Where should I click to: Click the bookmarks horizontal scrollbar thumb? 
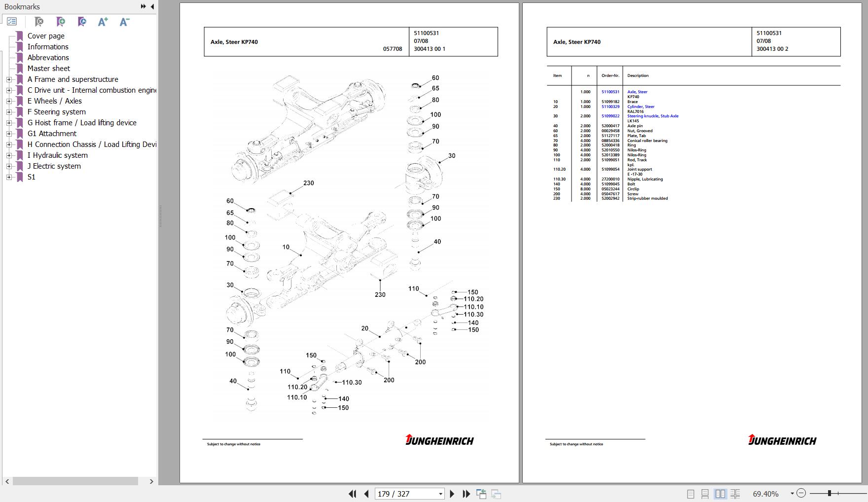(75, 481)
